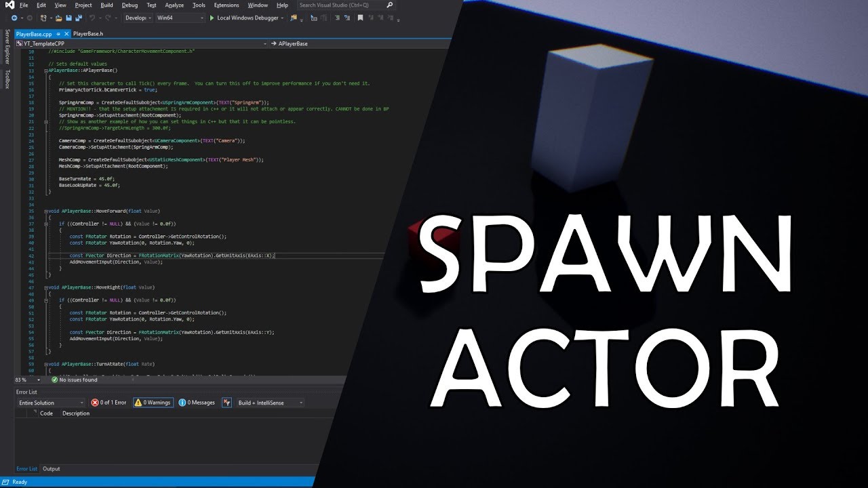Collapse the APlayerBase::APlayerBase() constructor block
This screenshot has width=868, height=488.
point(45,70)
